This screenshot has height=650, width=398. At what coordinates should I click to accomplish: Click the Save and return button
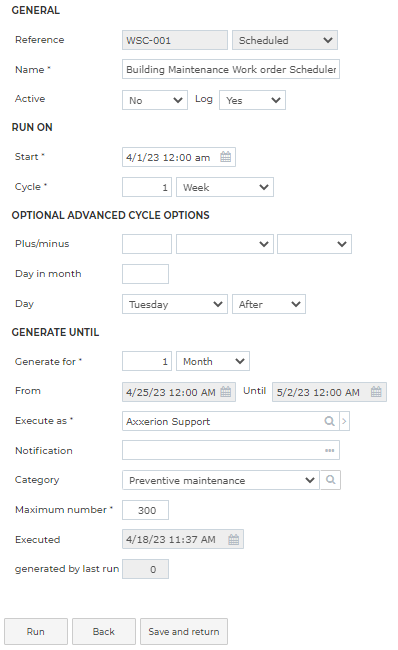(184, 631)
